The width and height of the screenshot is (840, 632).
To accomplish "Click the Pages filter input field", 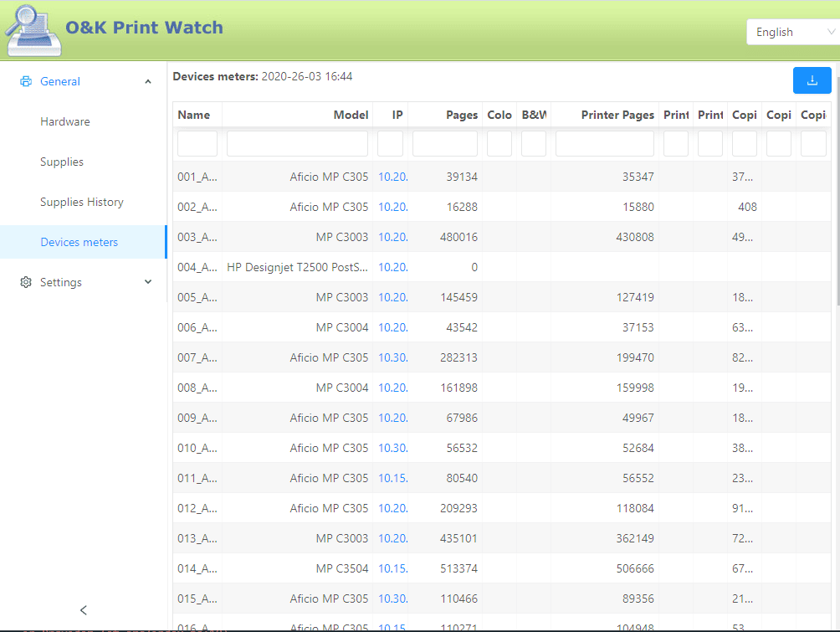I will 444,144.
